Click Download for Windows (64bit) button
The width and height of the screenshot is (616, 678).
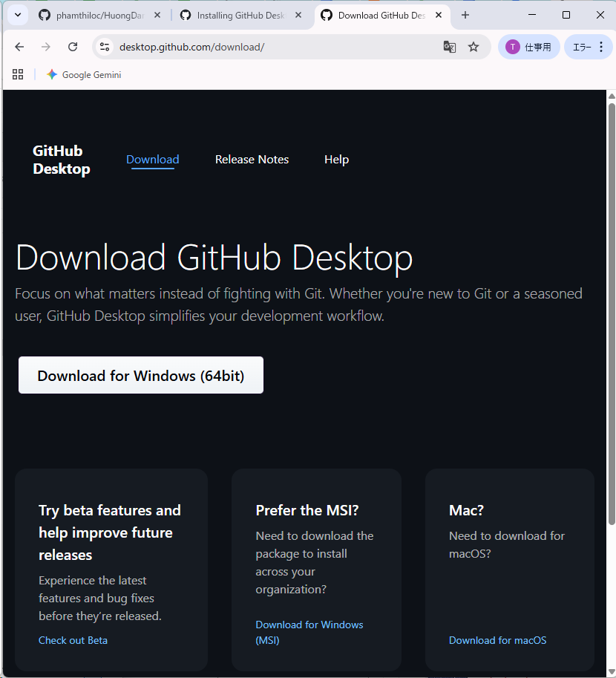click(x=141, y=375)
